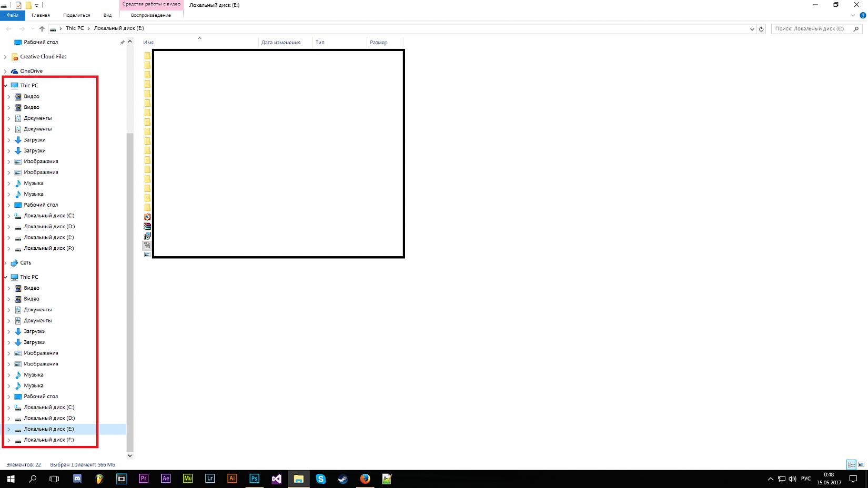
Task: Switch to the Поделиться ribbon tab
Action: pyautogui.click(x=77, y=15)
